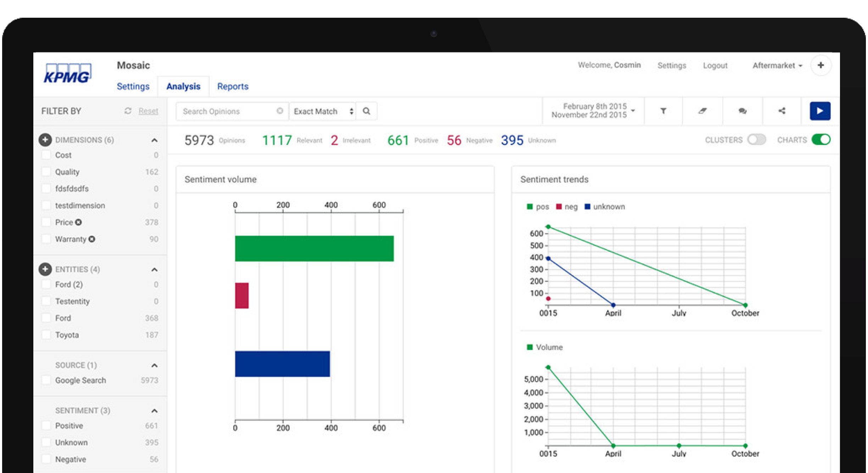Switch to the Reports tab
Image resolution: width=868 pixels, height=473 pixels.
[233, 86]
